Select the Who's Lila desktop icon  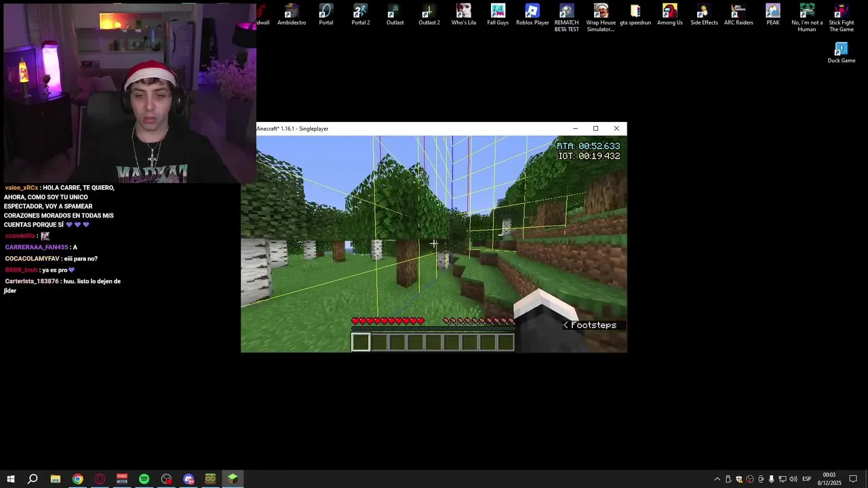point(464,15)
